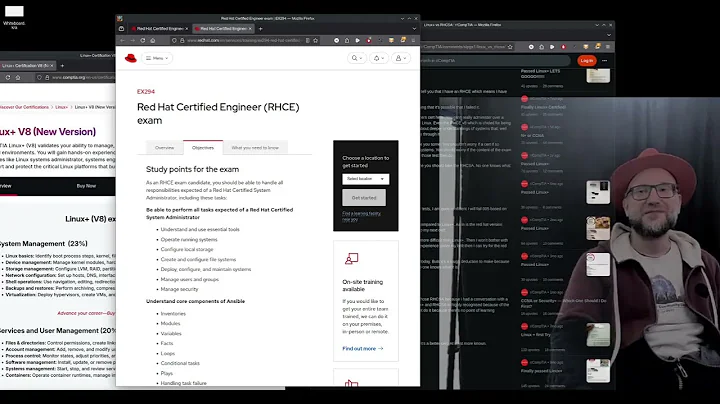Image resolution: width=720 pixels, height=404 pixels.
Task: Open the CCNA or Security+ Which One post
Action: click(563, 303)
